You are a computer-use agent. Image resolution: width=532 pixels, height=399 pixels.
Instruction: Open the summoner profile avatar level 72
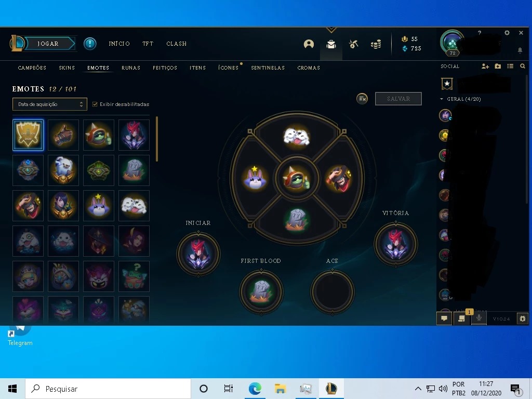point(452,43)
